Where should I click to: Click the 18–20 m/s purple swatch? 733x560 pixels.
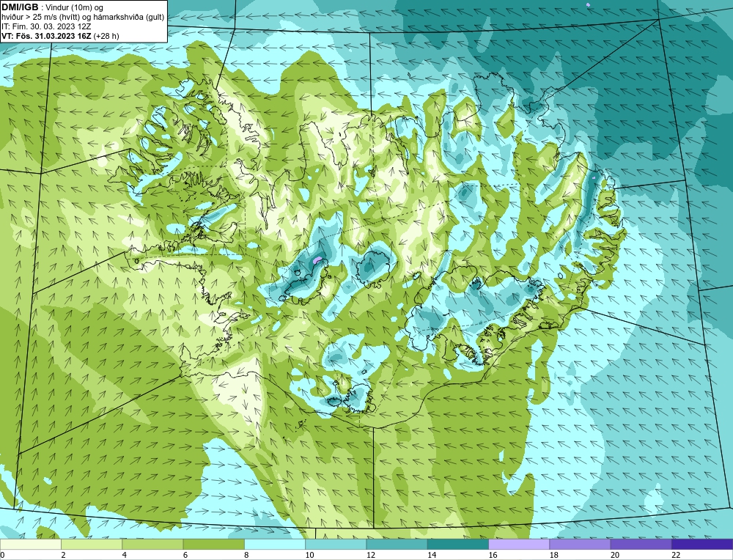pyautogui.click(x=580, y=545)
